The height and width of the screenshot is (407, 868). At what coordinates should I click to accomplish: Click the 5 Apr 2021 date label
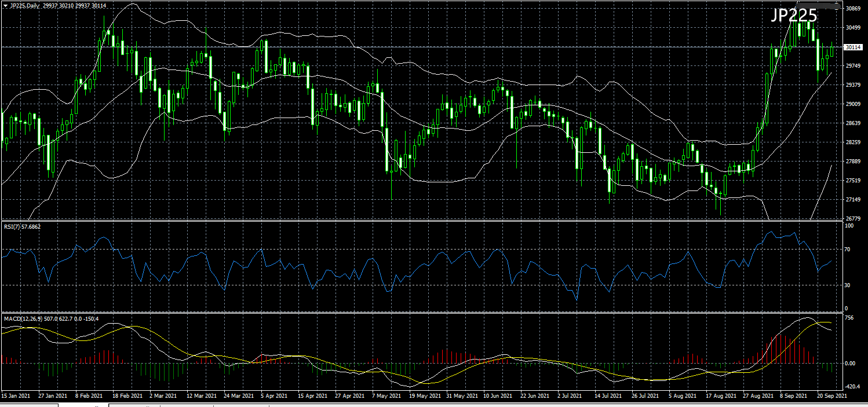tap(273, 396)
